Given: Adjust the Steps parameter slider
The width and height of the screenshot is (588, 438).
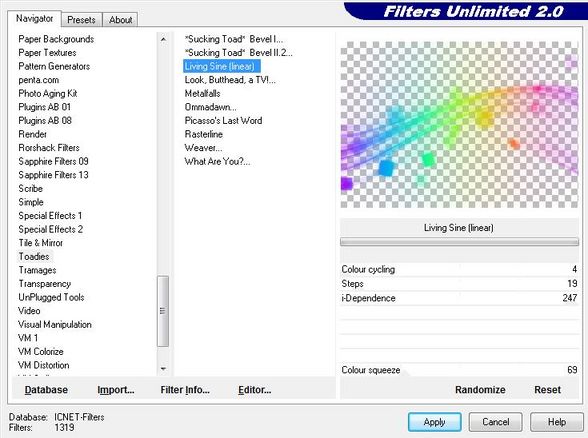Looking at the screenshot, I should click(459, 284).
